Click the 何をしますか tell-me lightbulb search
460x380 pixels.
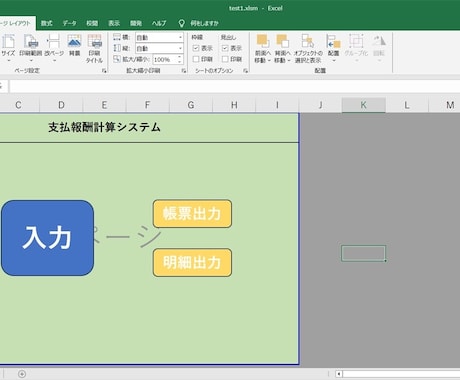pyautogui.click(x=199, y=23)
